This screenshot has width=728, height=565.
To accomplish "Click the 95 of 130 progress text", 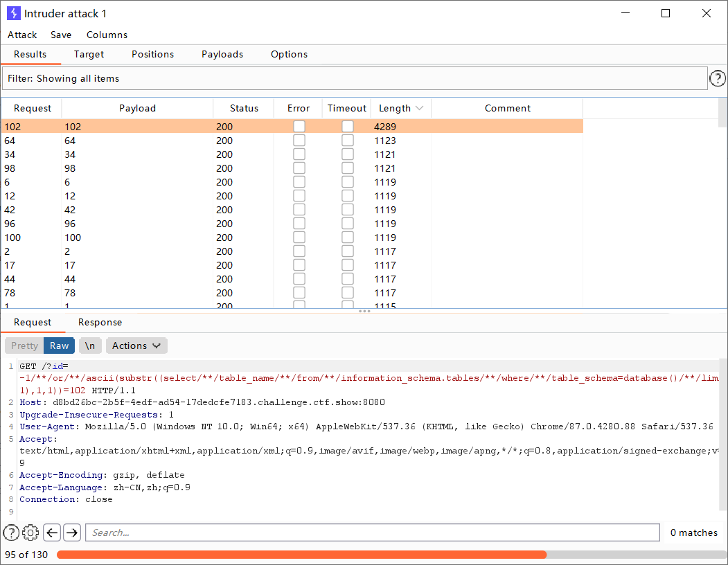I will pyautogui.click(x=26, y=555).
